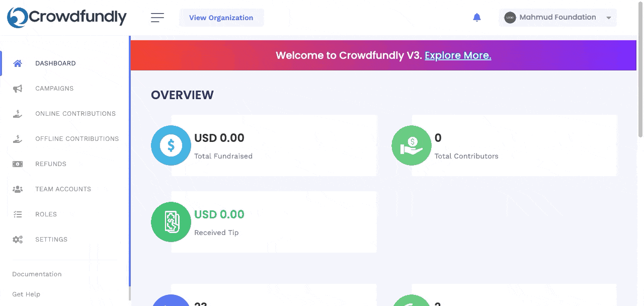This screenshot has width=644, height=306.
Task: Click the View Organization button
Action: (x=221, y=18)
